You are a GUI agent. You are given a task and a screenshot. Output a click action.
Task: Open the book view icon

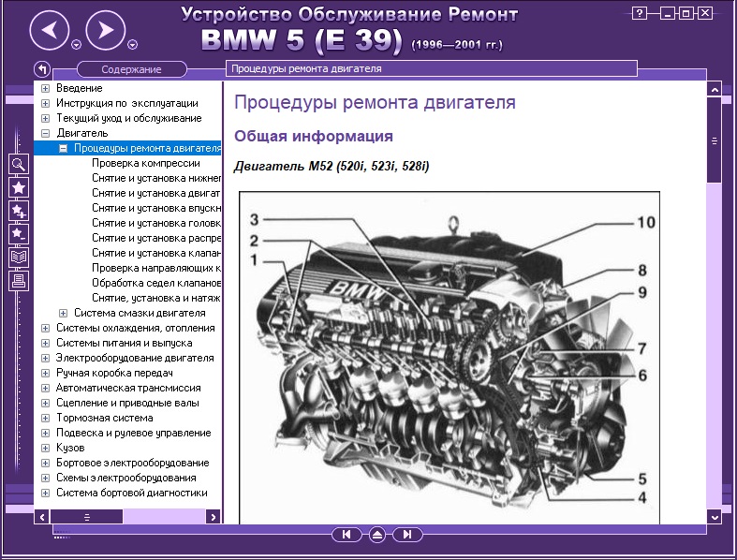click(19, 257)
